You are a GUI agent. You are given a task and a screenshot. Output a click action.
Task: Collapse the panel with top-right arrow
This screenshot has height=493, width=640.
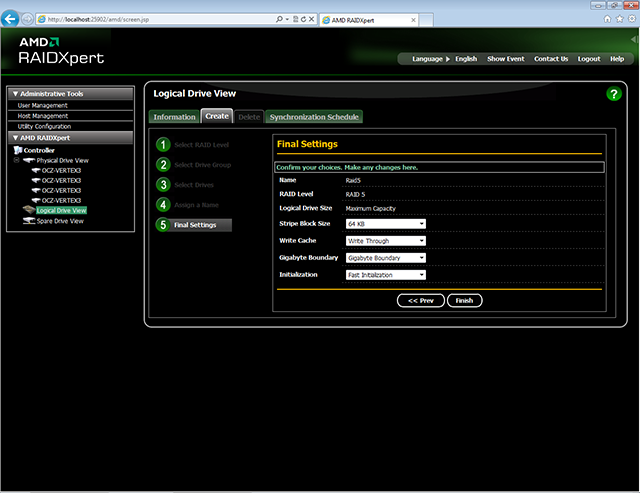click(x=634, y=39)
